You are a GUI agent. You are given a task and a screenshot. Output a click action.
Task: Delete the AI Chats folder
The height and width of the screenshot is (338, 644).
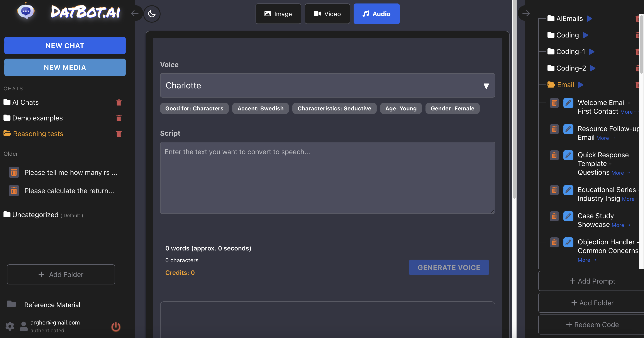[x=119, y=103]
